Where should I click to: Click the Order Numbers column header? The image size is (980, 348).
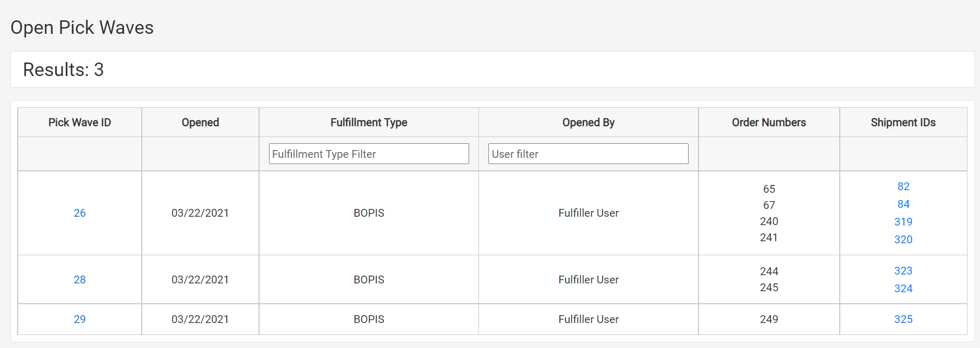[x=769, y=122]
